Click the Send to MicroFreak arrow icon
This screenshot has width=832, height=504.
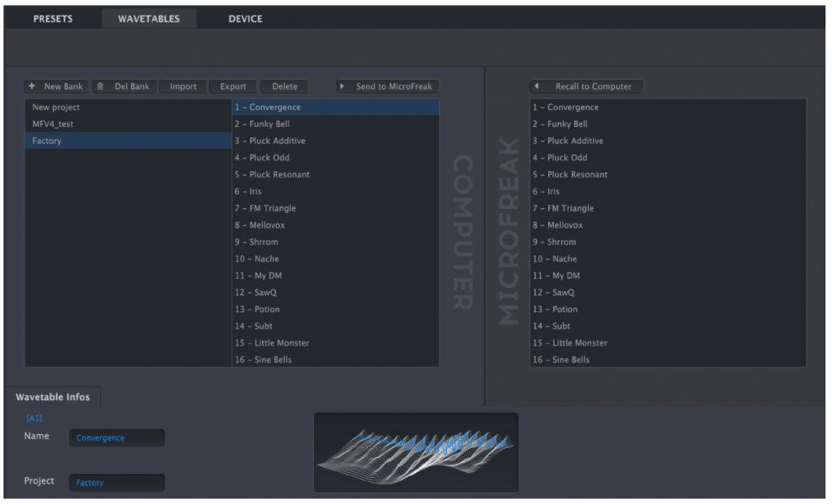tap(342, 86)
